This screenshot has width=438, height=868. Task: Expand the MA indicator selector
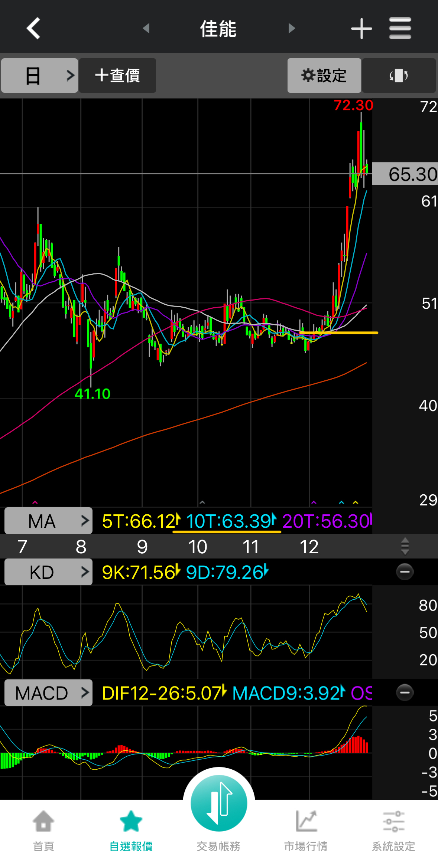[x=48, y=521]
